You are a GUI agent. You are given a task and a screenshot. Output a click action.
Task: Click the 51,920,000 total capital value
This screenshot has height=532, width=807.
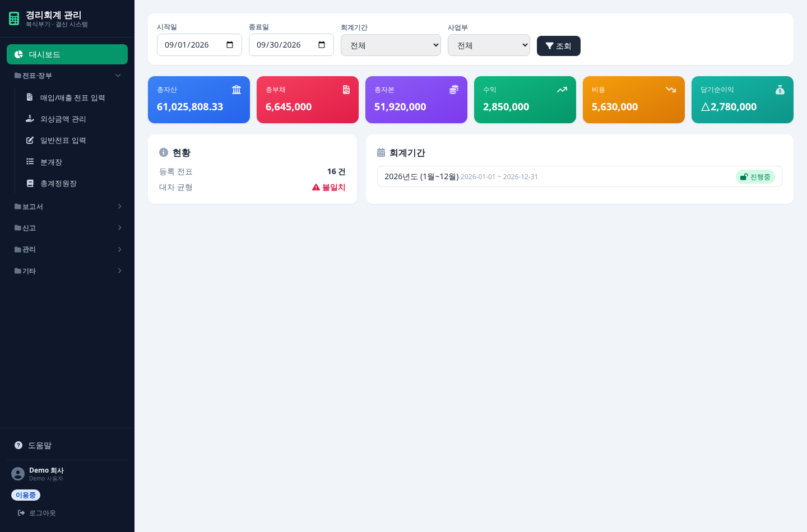400,106
